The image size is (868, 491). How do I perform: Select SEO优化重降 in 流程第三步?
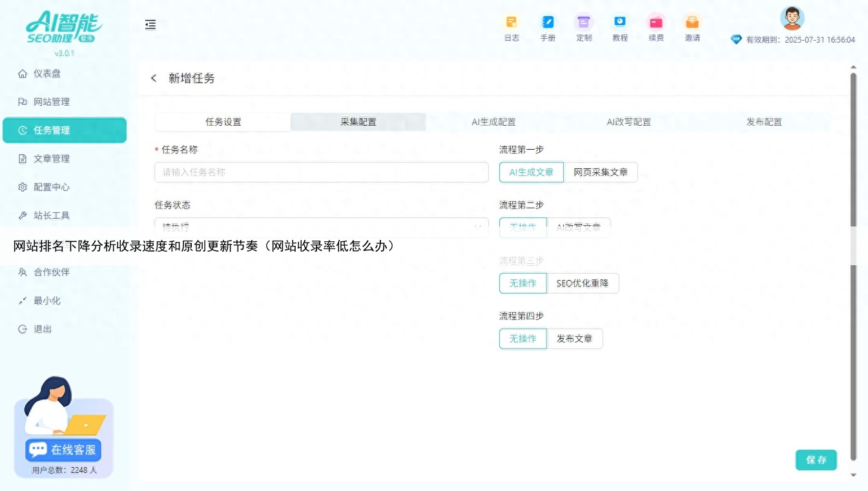[x=583, y=283]
